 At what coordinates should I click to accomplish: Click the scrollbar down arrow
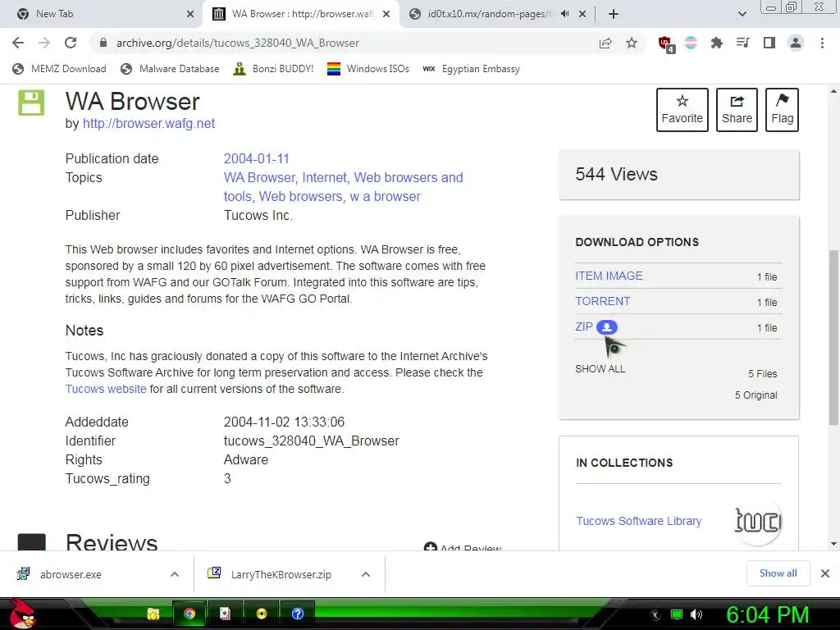pyautogui.click(x=833, y=544)
